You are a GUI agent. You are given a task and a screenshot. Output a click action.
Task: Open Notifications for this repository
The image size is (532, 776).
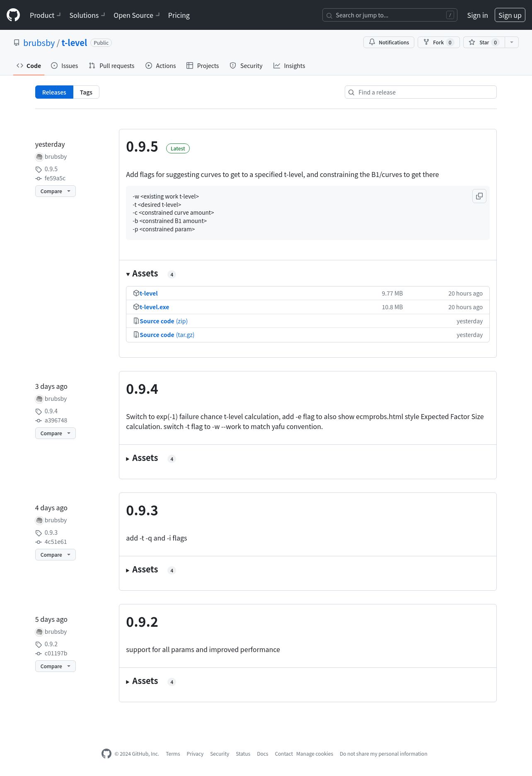click(x=389, y=42)
